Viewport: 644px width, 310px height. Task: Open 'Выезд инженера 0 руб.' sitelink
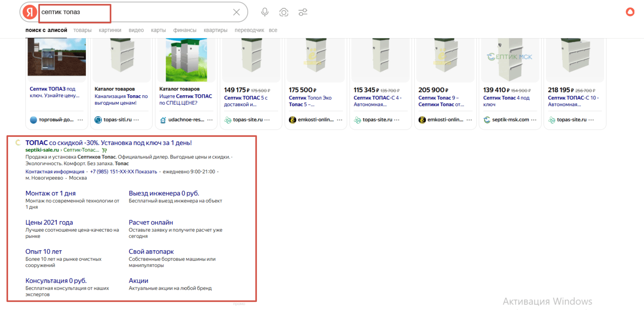tap(164, 193)
